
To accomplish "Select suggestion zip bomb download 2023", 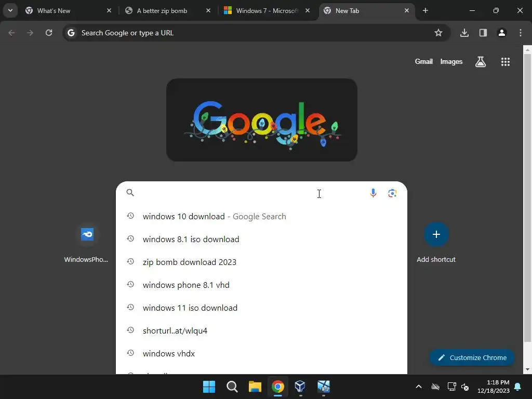I will pyautogui.click(x=262, y=262).
